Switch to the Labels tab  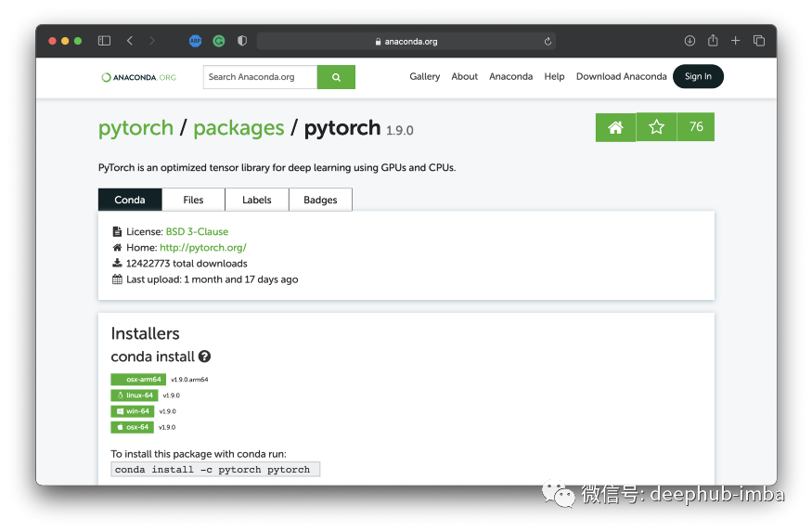[x=257, y=200]
